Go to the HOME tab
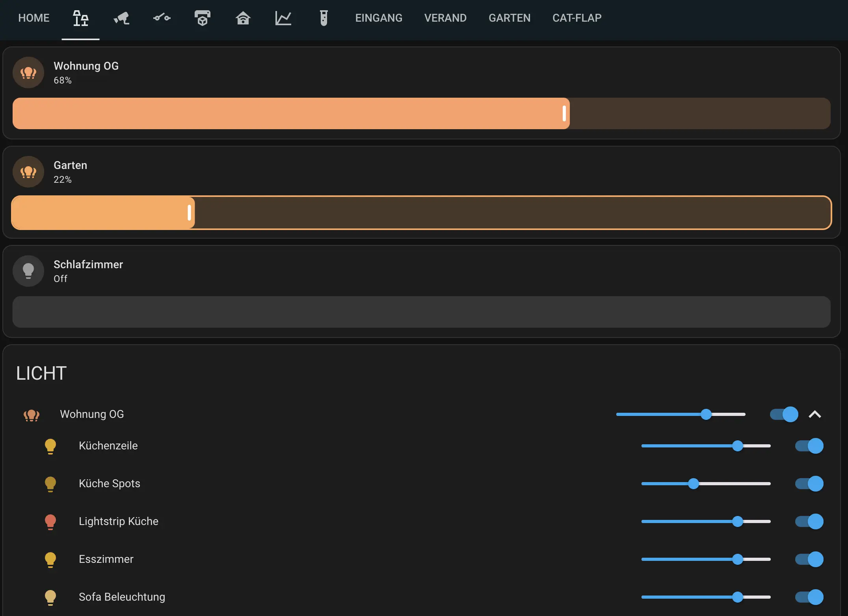 click(x=34, y=18)
